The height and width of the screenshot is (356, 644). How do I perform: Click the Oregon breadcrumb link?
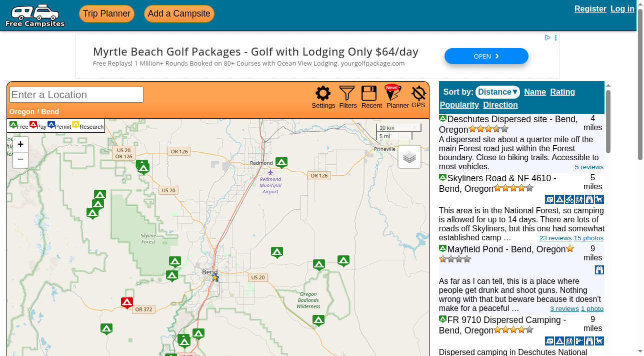pyautogui.click(x=22, y=112)
